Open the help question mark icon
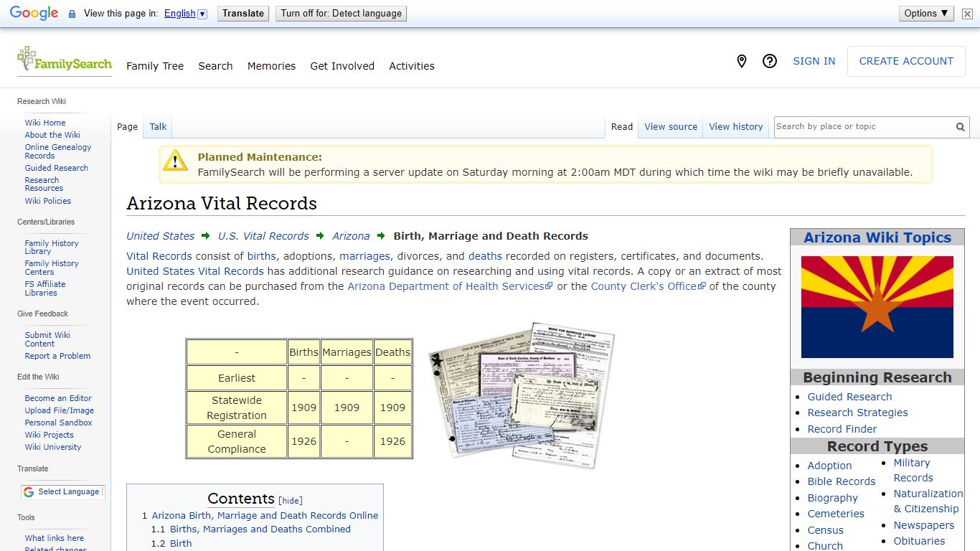The image size is (980, 551). click(x=770, y=62)
